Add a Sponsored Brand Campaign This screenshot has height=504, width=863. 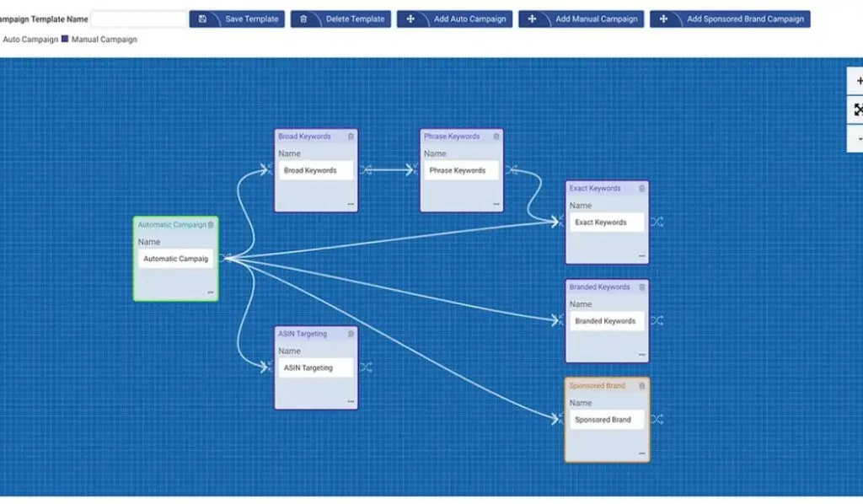click(x=730, y=19)
